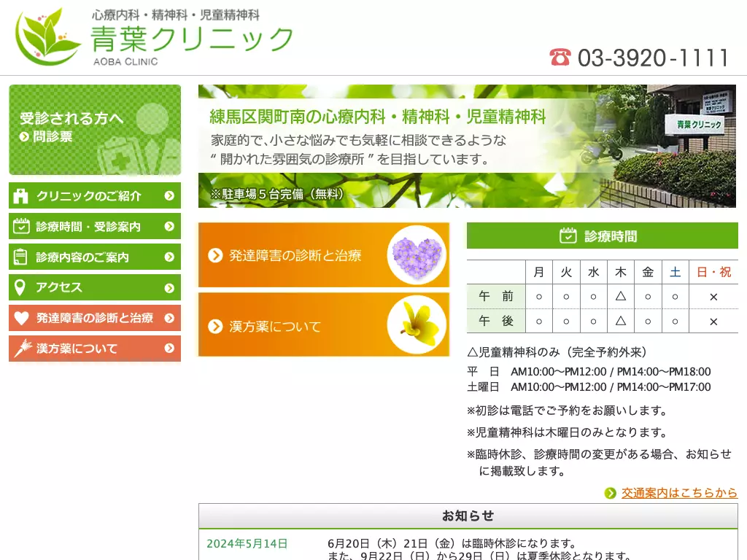Viewport: 747px width, 560px height.
Task: Open the 診療時間・受診案内 menu item
Action: (95, 226)
